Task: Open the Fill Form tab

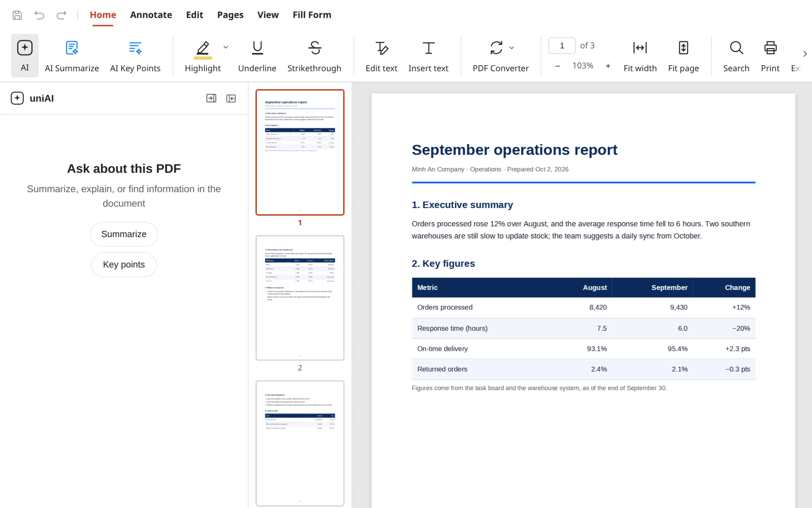Action: click(312, 15)
